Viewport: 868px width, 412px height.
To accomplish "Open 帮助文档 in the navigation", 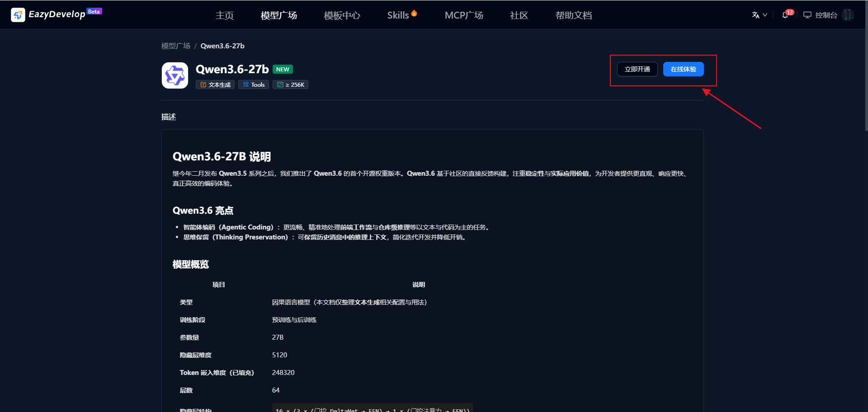I will pos(574,15).
